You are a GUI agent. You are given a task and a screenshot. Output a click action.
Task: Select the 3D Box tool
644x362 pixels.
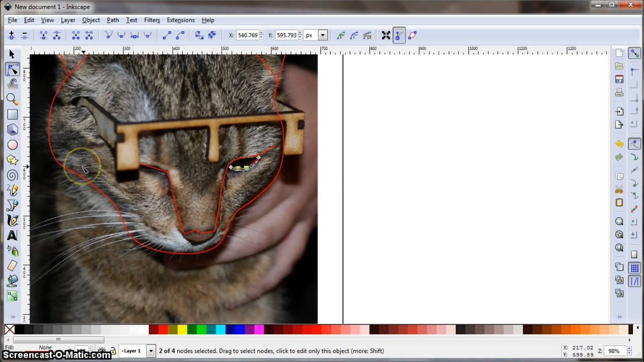point(12,130)
